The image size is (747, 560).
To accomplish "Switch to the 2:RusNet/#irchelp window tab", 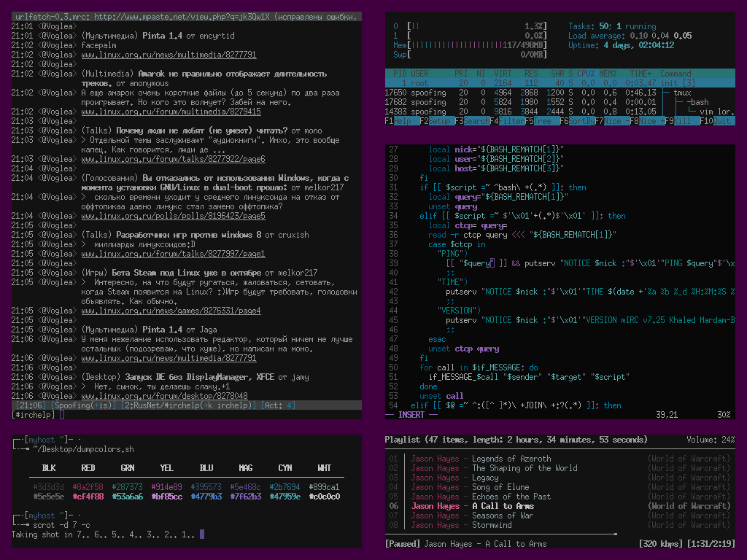I will pyautogui.click(x=188, y=405).
